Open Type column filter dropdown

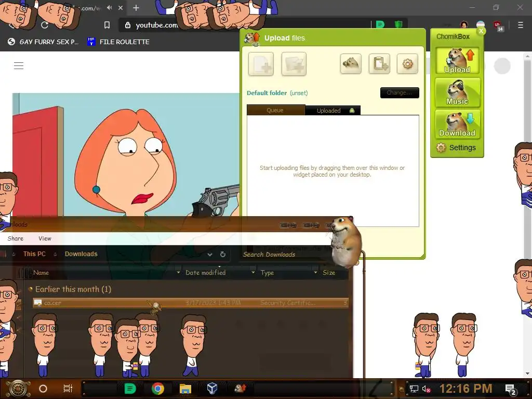tap(315, 272)
